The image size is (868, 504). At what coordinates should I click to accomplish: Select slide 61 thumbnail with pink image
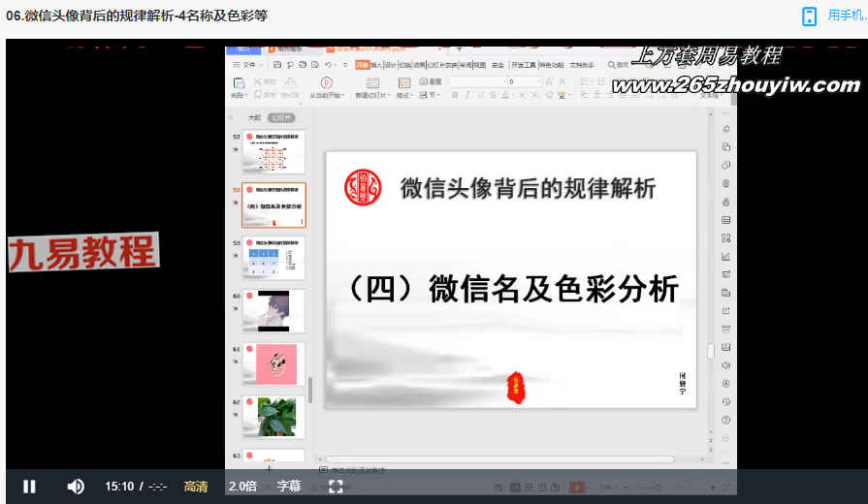(x=273, y=364)
